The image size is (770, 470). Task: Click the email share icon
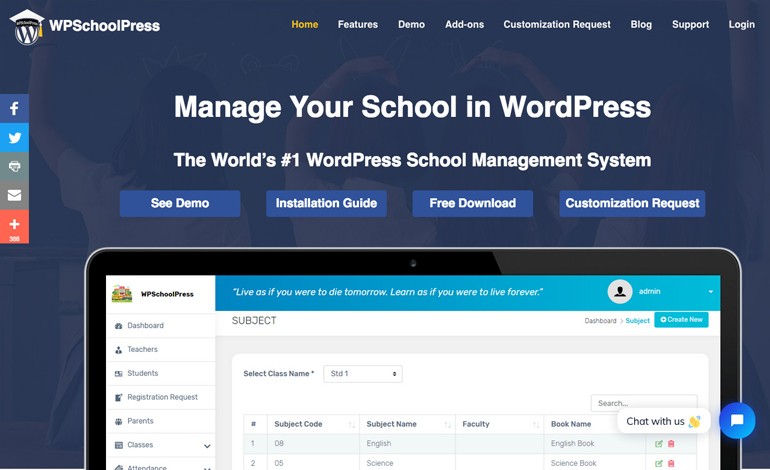click(14, 195)
